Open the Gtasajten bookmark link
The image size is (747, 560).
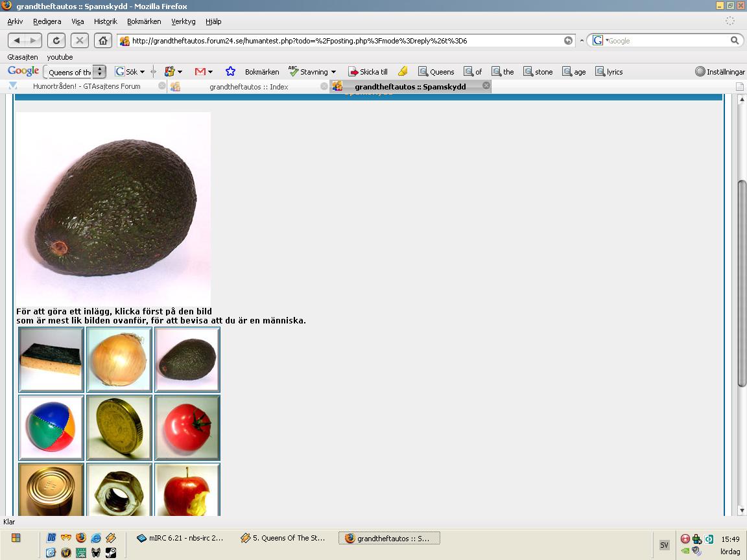coord(23,57)
